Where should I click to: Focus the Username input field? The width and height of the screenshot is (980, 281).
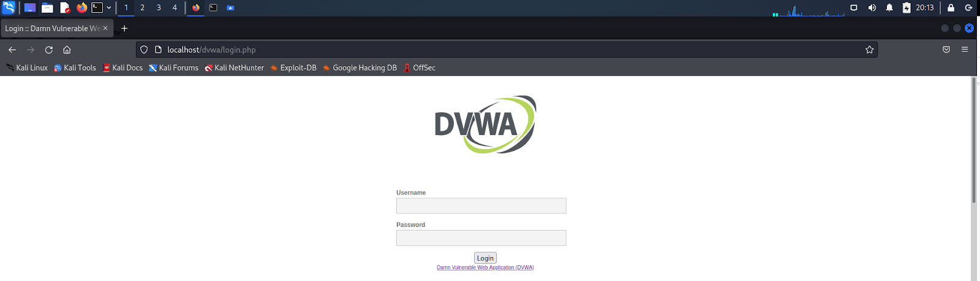click(481, 206)
